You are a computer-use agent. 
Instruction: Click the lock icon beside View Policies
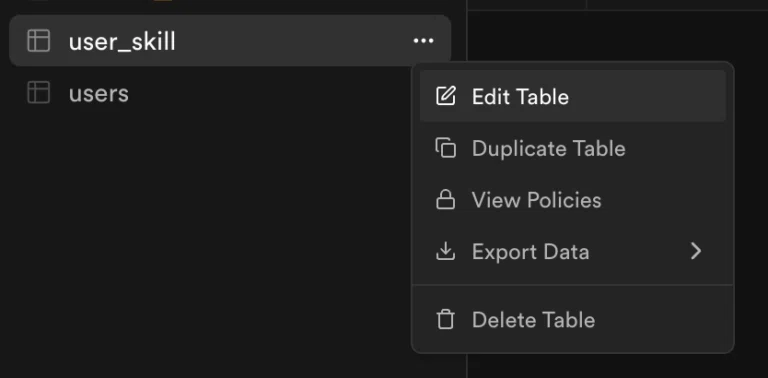[445, 200]
